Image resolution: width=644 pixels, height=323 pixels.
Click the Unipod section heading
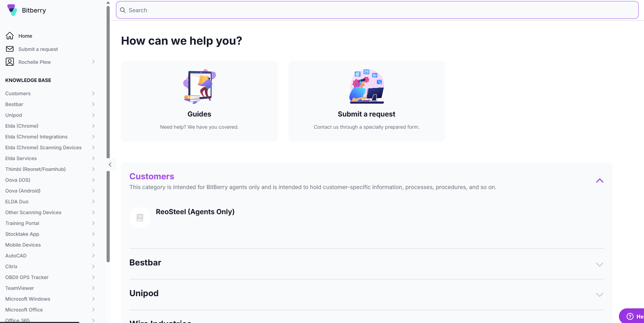click(x=144, y=293)
